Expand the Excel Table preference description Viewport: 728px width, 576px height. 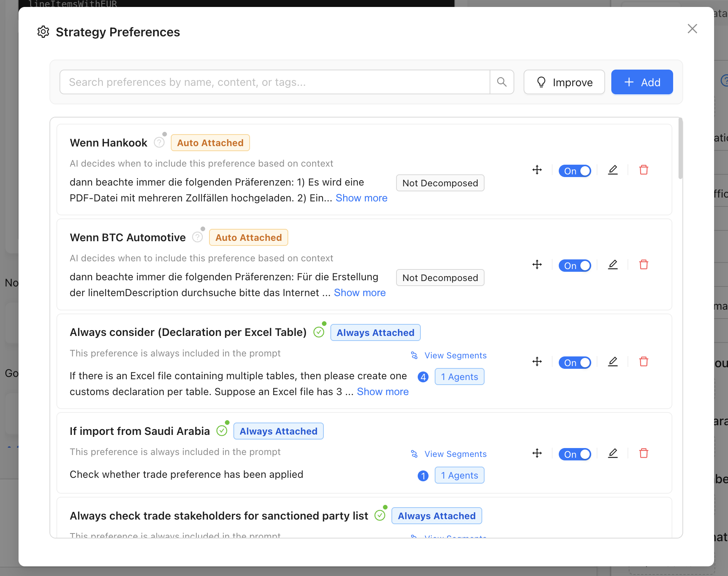point(383,392)
